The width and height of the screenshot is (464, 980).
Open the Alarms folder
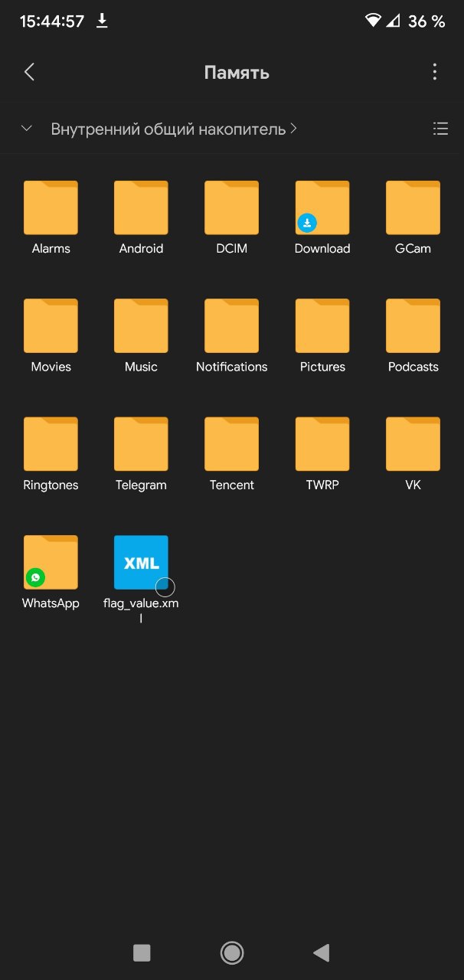[51, 207]
